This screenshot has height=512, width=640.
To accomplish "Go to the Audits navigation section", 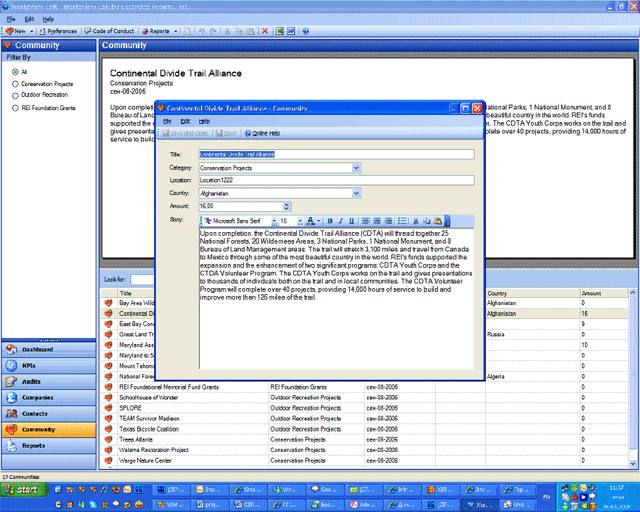I will click(49, 381).
